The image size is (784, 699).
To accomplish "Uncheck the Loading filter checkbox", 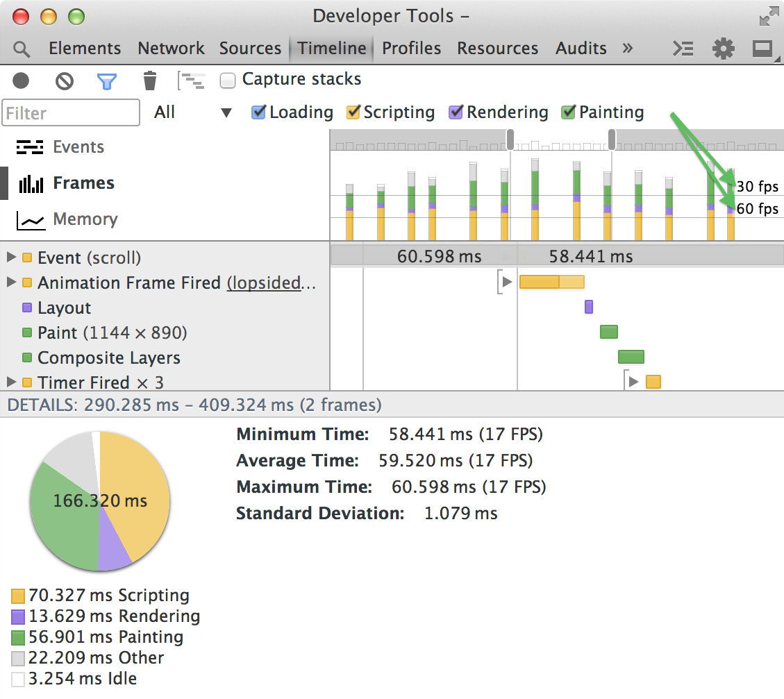I will pos(258,112).
